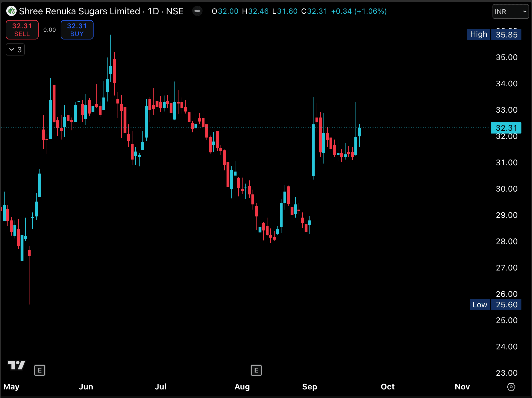Image resolution: width=532 pixels, height=398 pixels.
Task: Click the 34.00 price axis label
Action: pyautogui.click(x=507, y=83)
